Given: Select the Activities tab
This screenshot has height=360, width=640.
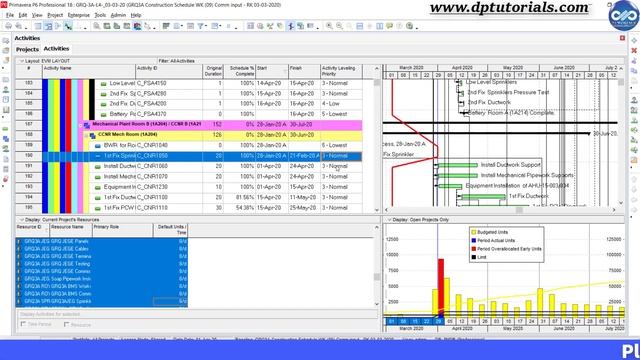Looking at the screenshot, I should point(56,49).
